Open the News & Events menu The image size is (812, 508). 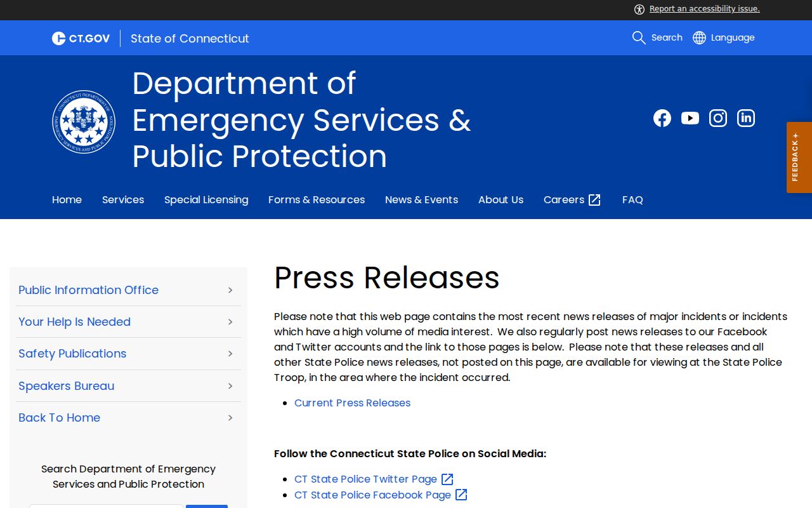(421, 199)
